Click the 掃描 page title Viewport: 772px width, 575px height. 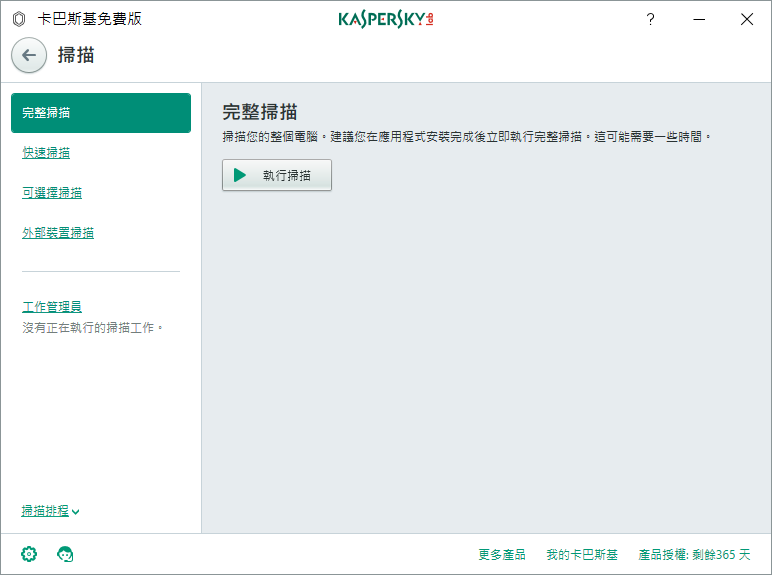point(76,55)
